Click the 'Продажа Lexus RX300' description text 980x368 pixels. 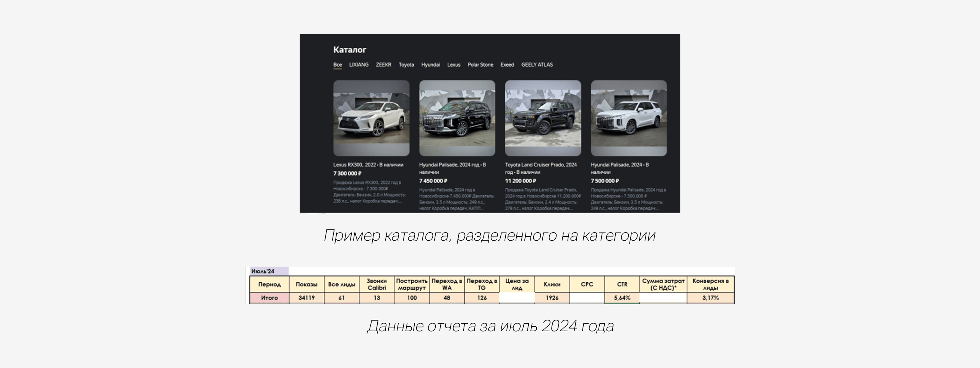(x=369, y=192)
